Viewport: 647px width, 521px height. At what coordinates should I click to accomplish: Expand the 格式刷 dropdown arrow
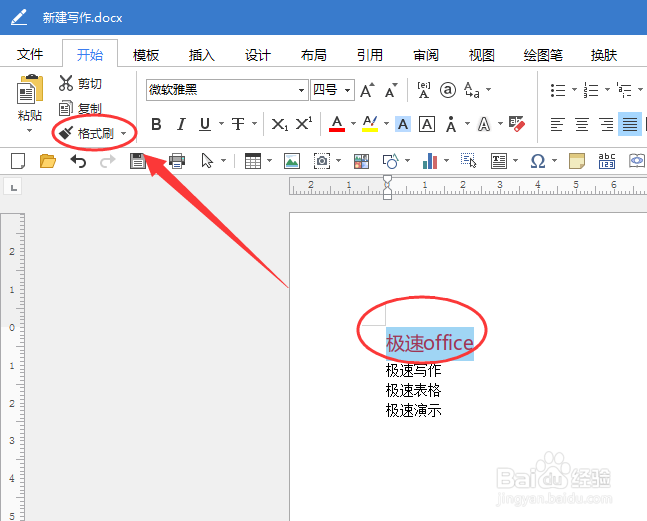tap(123, 133)
